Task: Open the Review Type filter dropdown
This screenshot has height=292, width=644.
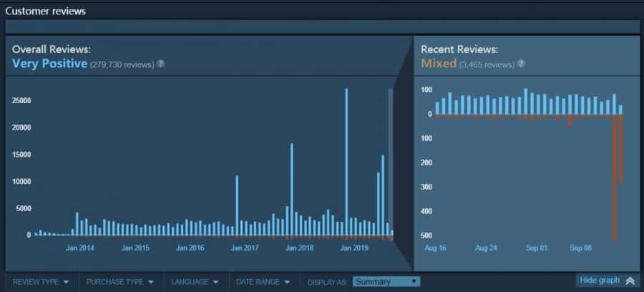Action: (40, 282)
